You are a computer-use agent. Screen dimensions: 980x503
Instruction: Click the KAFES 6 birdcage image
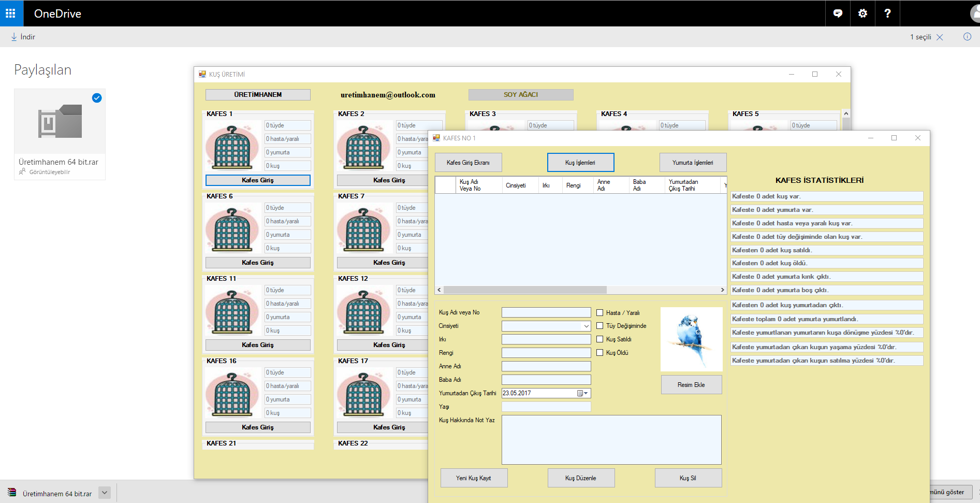232,229
